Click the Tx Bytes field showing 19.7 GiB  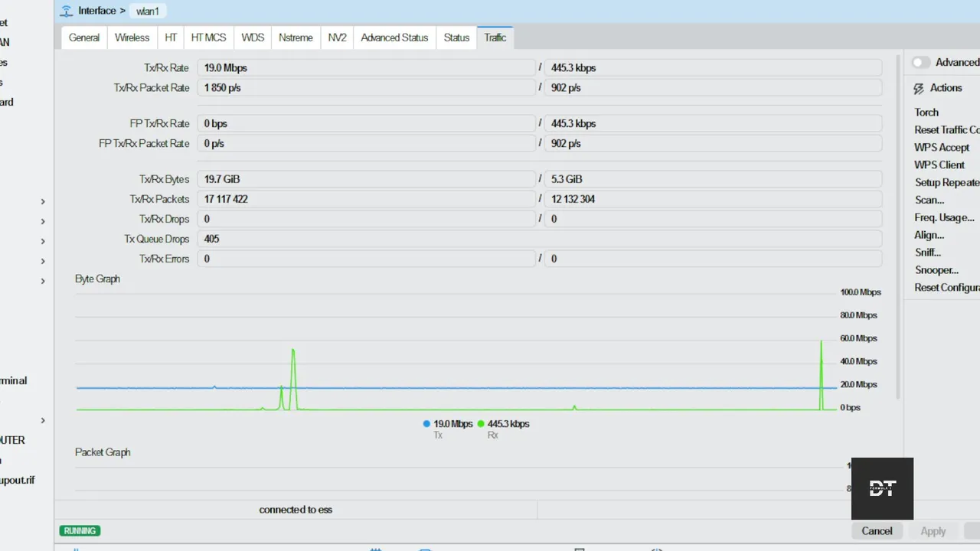tap(366, 179)
